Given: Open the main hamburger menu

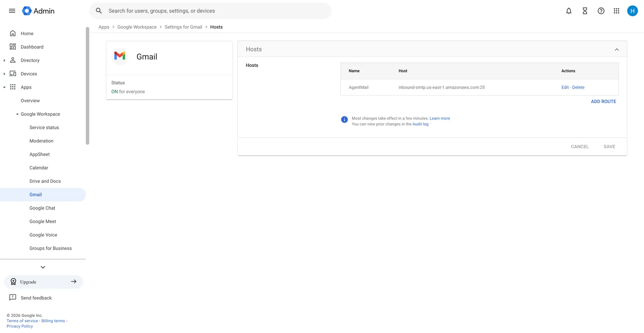Looking at the screenshot, I should click(12, 11).
